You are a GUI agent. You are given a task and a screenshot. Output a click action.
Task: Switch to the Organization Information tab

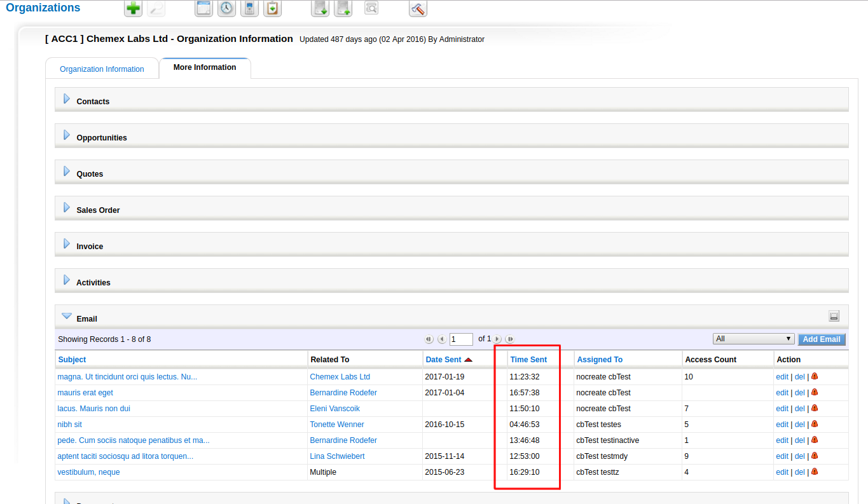[102, 69]
